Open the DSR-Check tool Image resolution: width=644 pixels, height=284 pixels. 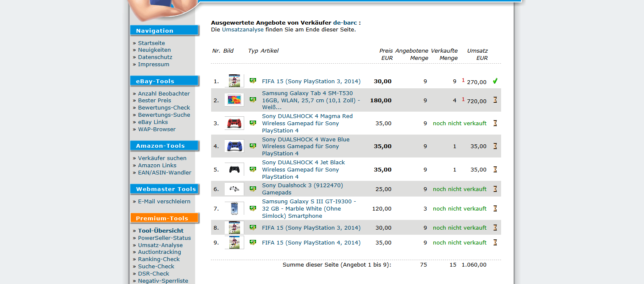(153, 273)
